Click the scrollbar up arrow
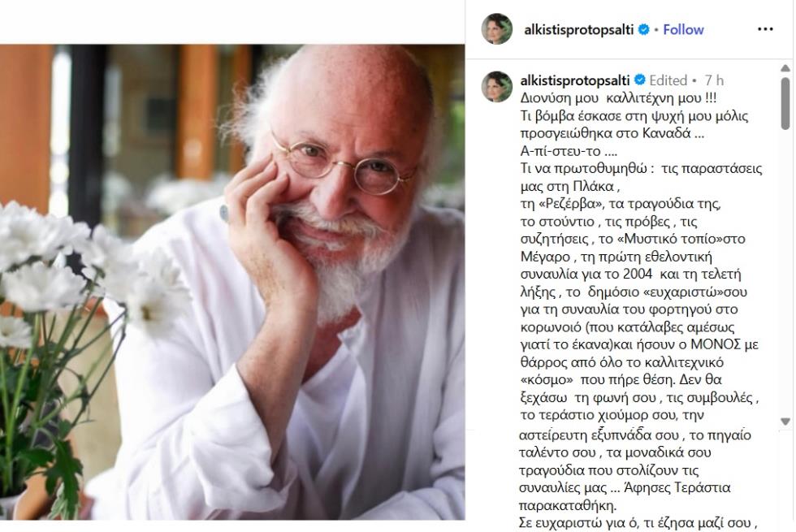 [785, 67]
